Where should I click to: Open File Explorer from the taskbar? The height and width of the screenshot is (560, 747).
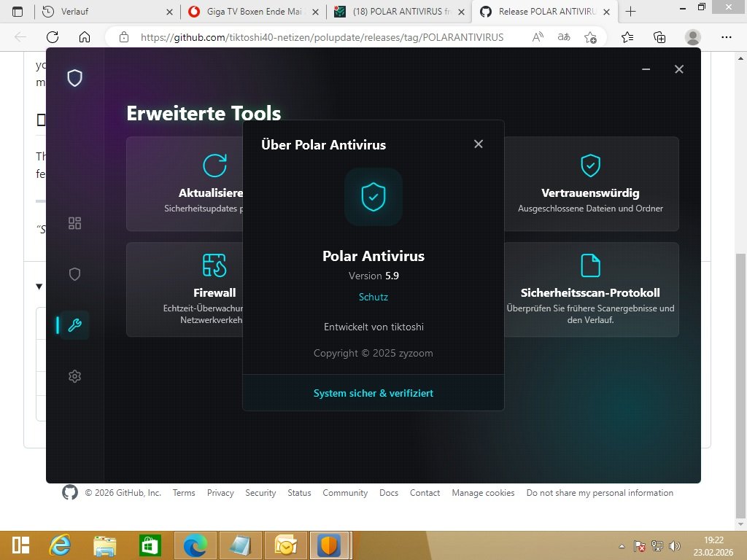[105, 545]
